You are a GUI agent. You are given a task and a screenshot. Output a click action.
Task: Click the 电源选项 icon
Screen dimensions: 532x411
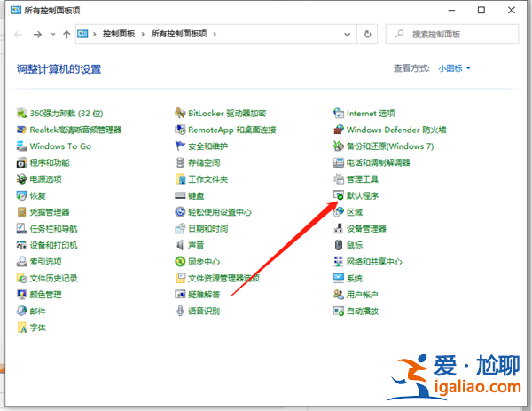point(21,179)
